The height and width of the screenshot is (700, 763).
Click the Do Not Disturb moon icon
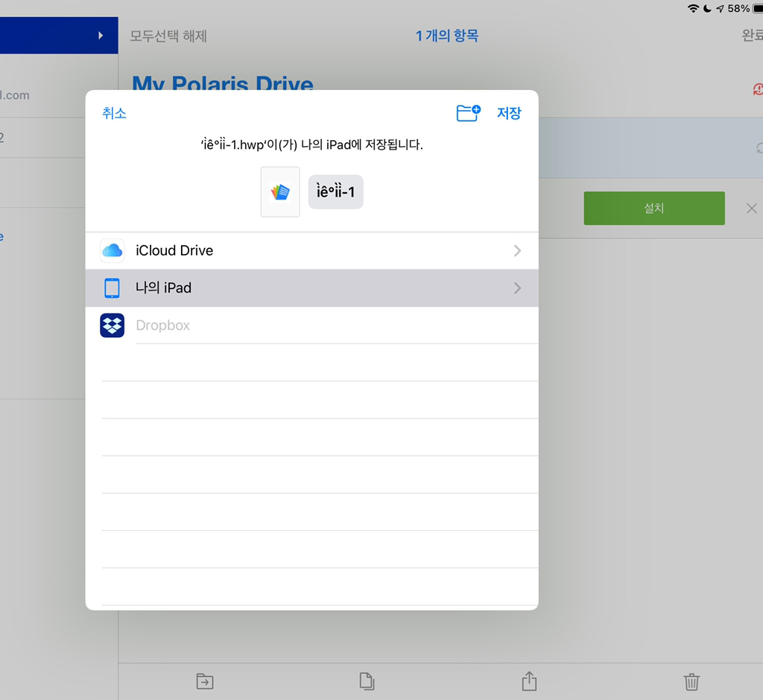pos(708,9)
